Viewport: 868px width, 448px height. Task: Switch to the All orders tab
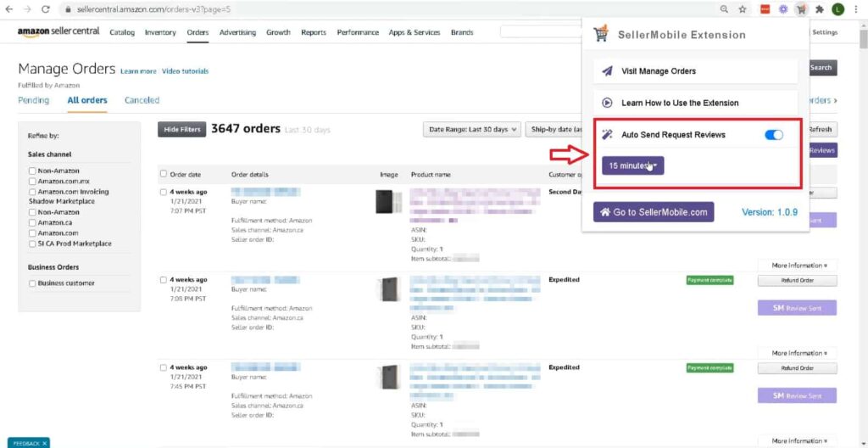(x=87, y=100)
